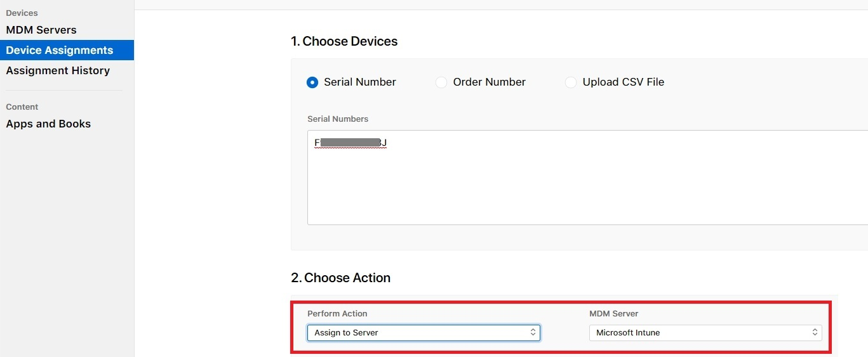Select the Serial Number radio option

click(312, 82)
